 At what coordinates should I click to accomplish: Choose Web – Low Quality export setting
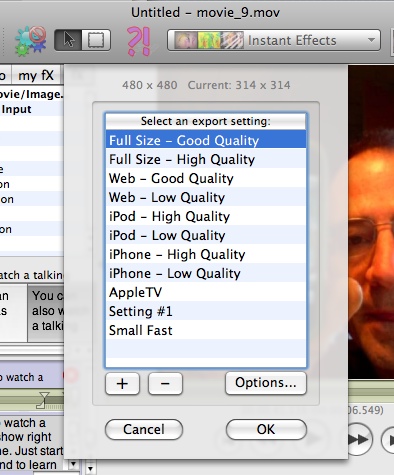(x=206, y=197)
